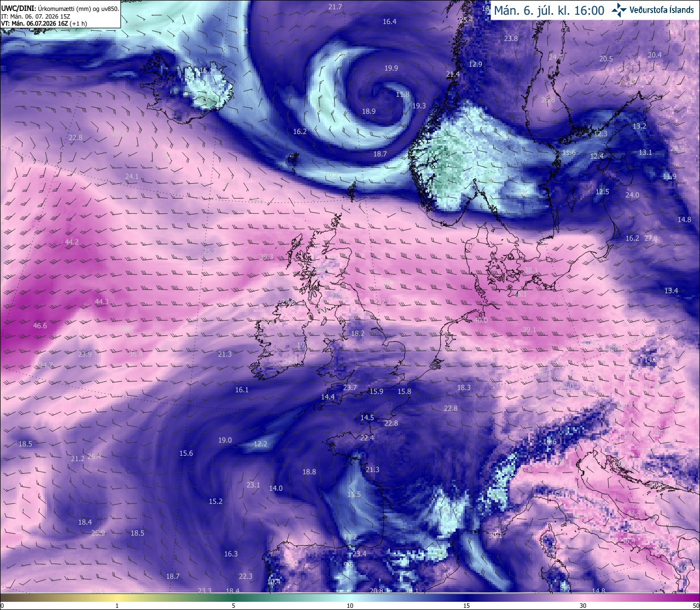The image size is (700, 610).
Task: Click the 24.1 value south of Iceland
Action: point(132,176)
